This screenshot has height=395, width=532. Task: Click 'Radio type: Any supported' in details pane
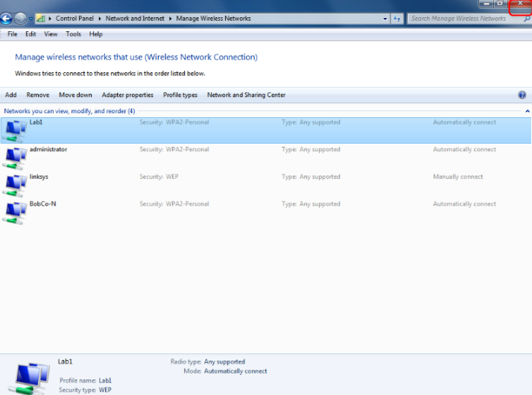point(208,361)
